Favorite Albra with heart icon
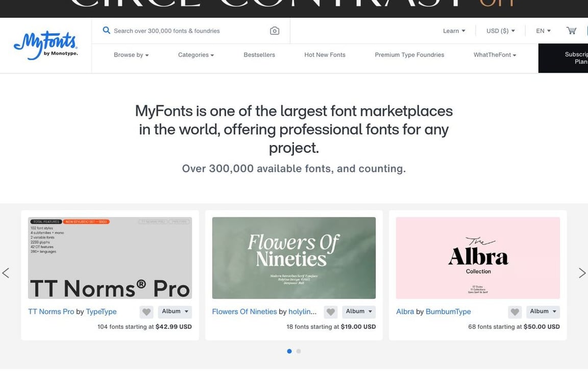588x392 pixels. pos(514,312)
